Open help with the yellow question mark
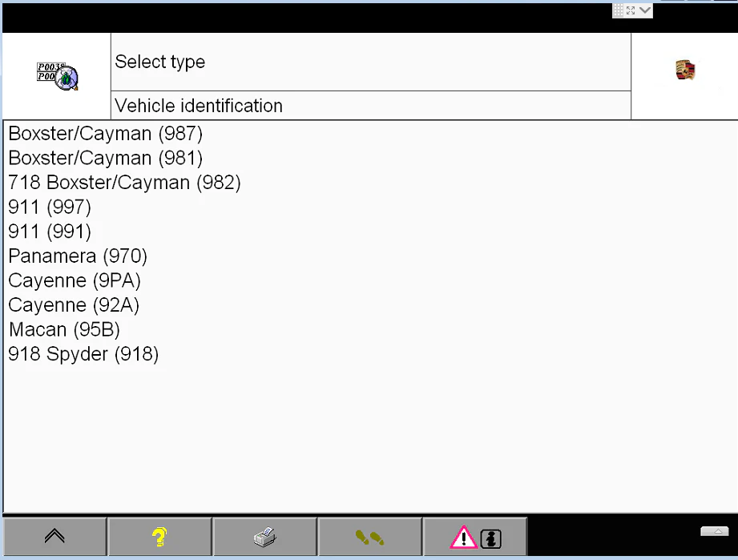Screen dimensions: 738x560 [x=159, y=537]
